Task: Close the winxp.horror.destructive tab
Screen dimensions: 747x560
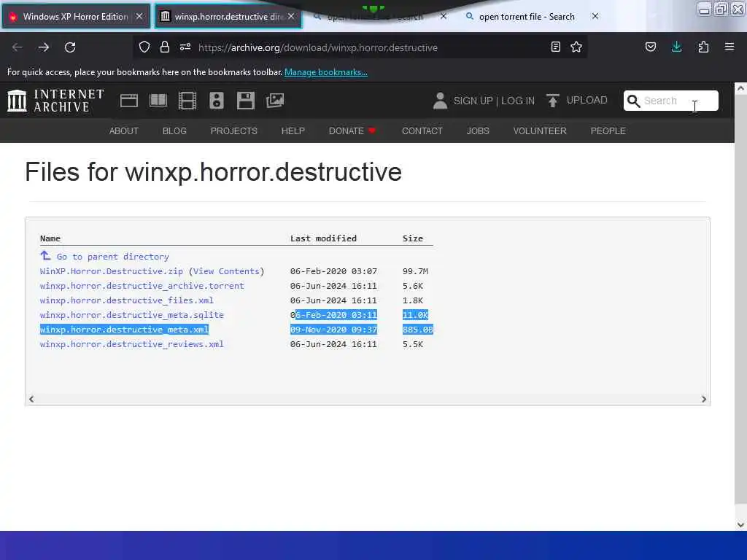Action: click(x=291, y=16)
